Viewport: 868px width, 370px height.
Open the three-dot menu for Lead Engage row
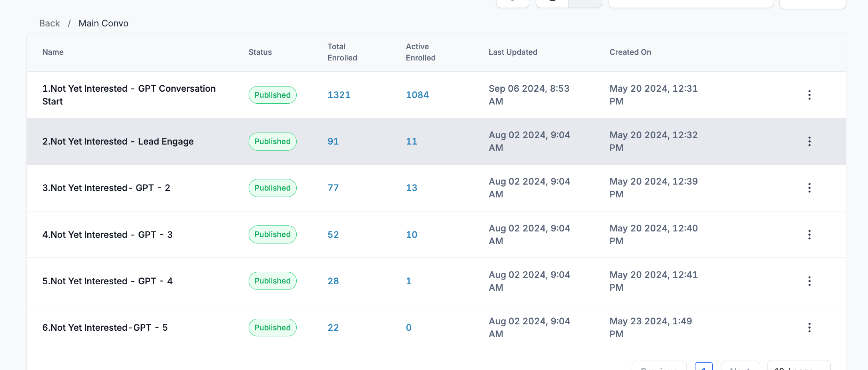pyautogui.click(x=809, y=141)
